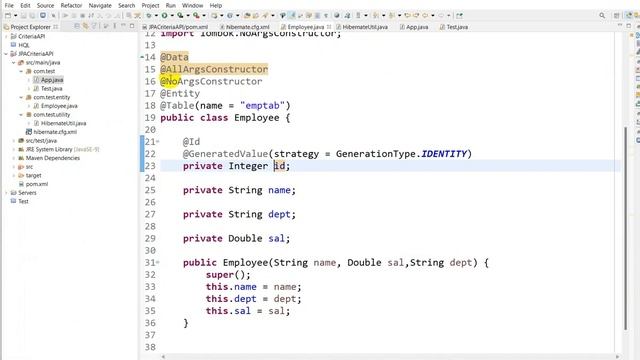Select Employee.java in Project Explorer
Screen dimensions: 640x360
tap(59, 106)
